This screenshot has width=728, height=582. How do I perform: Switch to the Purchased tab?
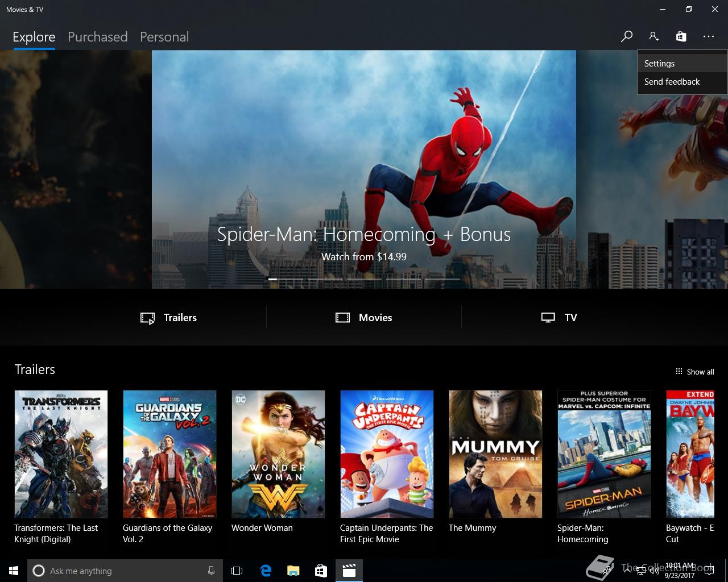(97, 37)
